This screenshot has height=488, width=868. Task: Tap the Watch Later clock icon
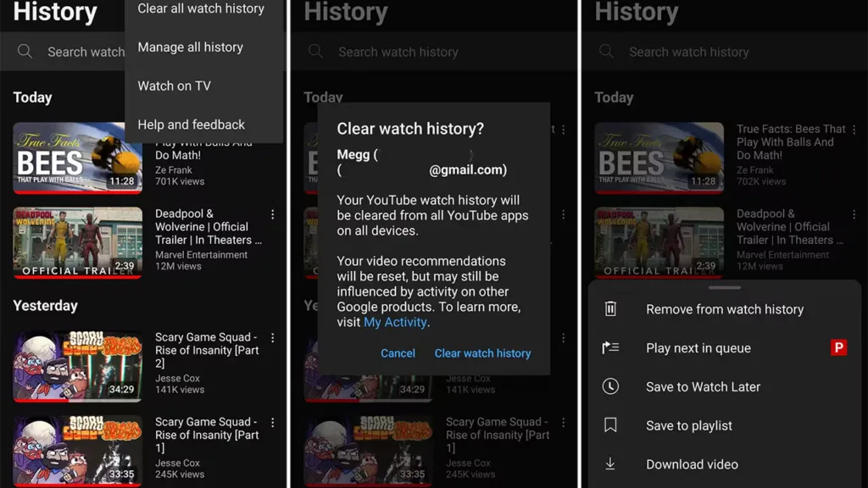pos(610,386)
